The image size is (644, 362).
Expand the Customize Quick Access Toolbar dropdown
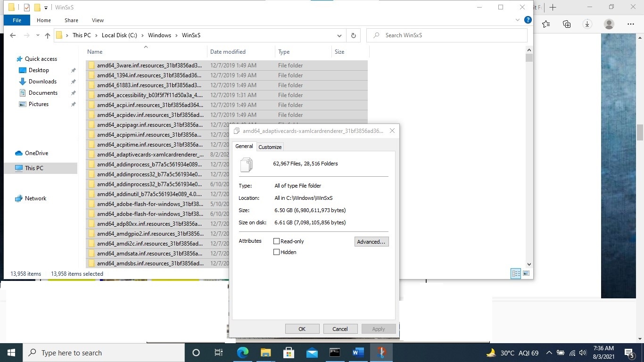point(45,7)
